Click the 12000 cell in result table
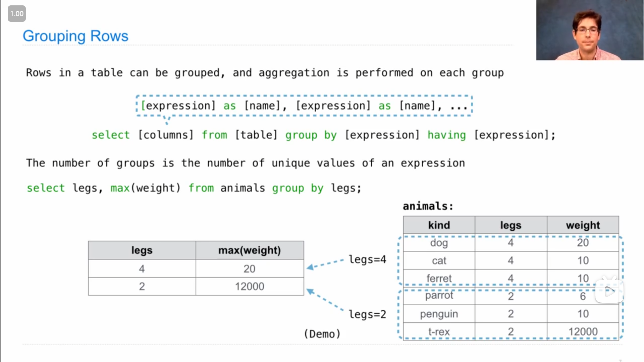644x362 pixels. [249, 286]
